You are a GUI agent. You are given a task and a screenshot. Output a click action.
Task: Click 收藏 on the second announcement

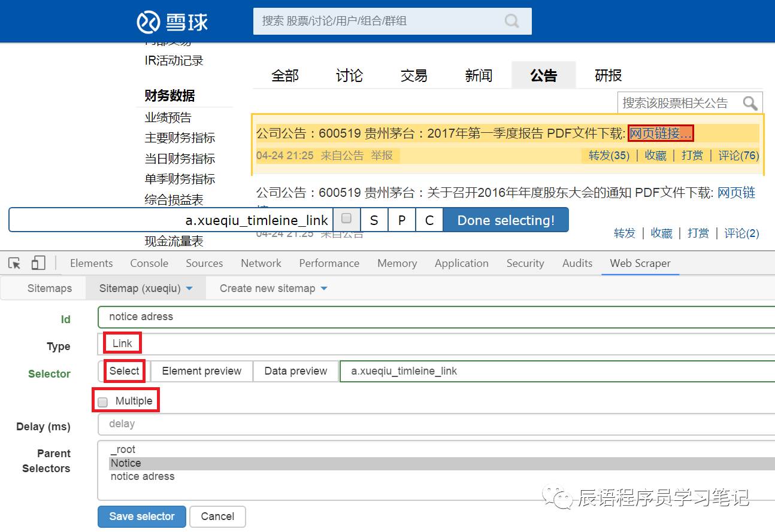point(662,233)
